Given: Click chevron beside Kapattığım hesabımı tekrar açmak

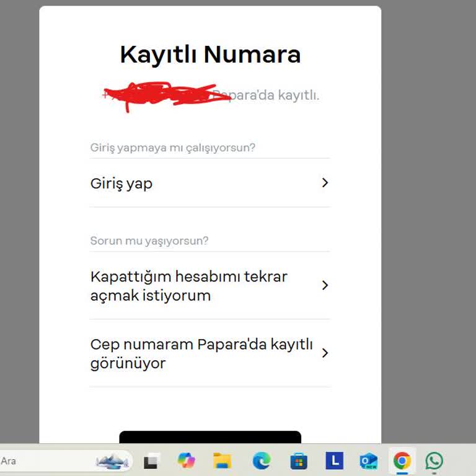Looking at the screenshot, I should coord(325,285).
